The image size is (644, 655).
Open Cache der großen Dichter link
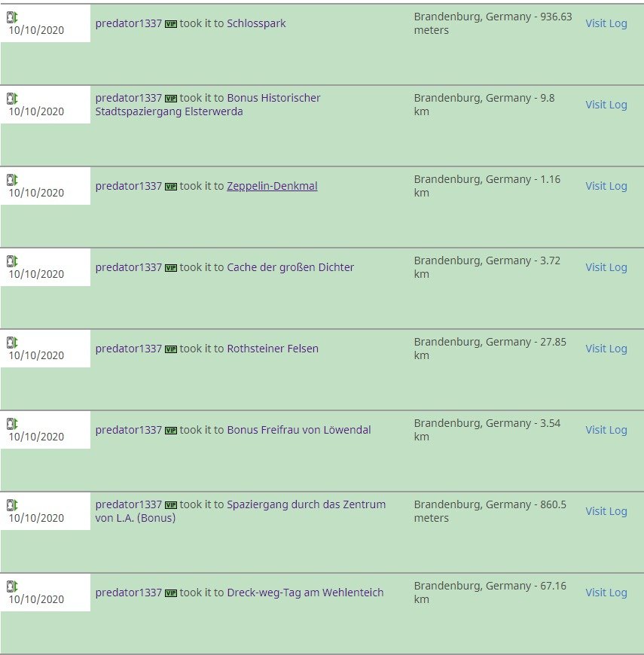tap(291, 267)
